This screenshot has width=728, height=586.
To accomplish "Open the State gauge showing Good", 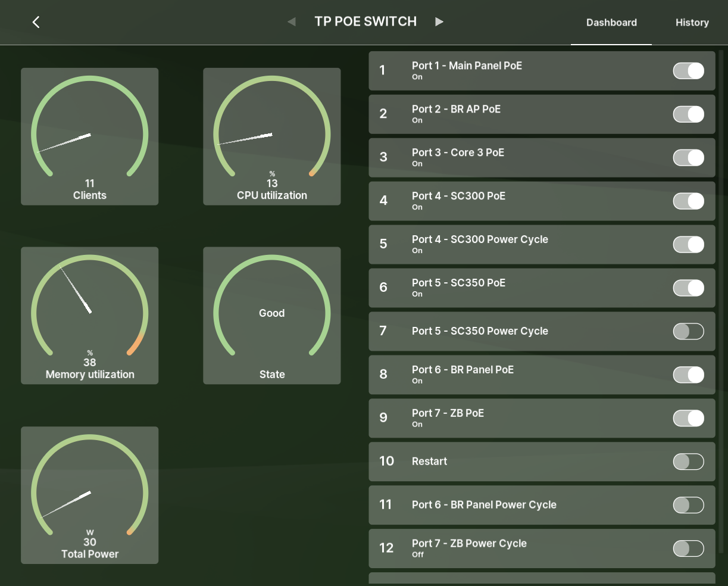I will [x=272, y=316].
